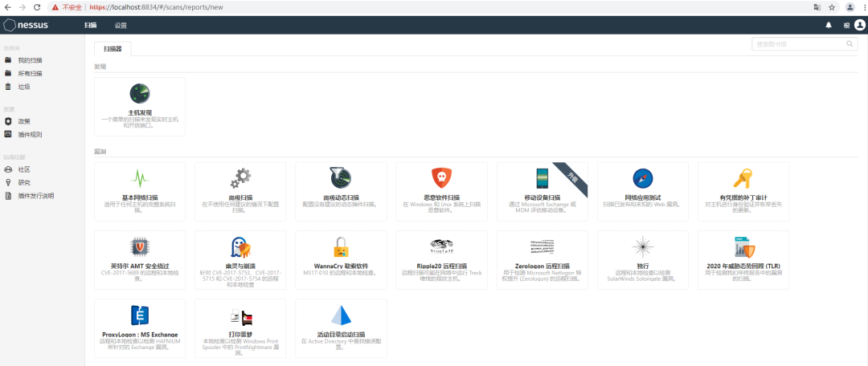
Task: Click the 网络应用测试 title text
Action: [x=643, y=197]
